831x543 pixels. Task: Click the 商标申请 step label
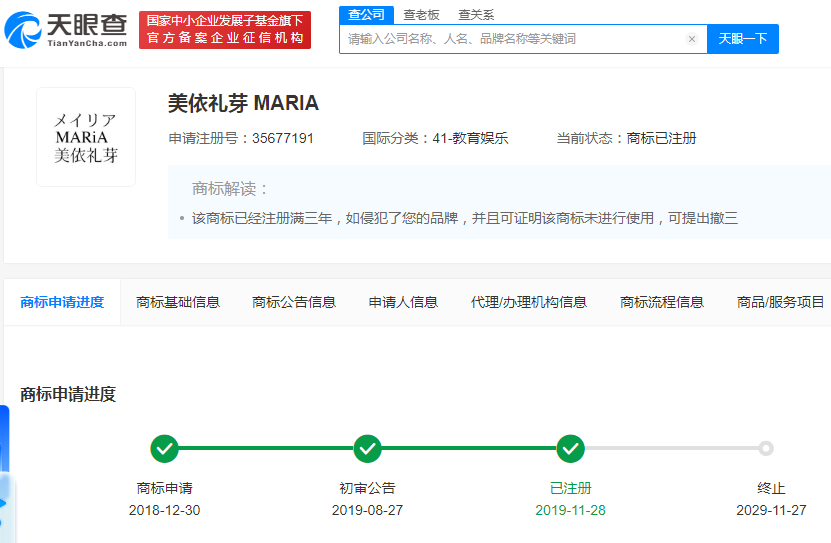coord(164,488)
